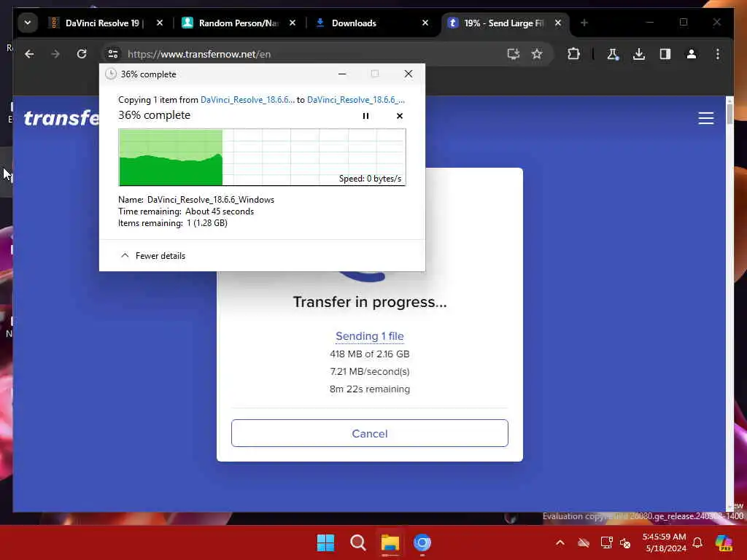Install app via the address bar screen icon
This screenshot has height=560, width=747.
[513, 54]
